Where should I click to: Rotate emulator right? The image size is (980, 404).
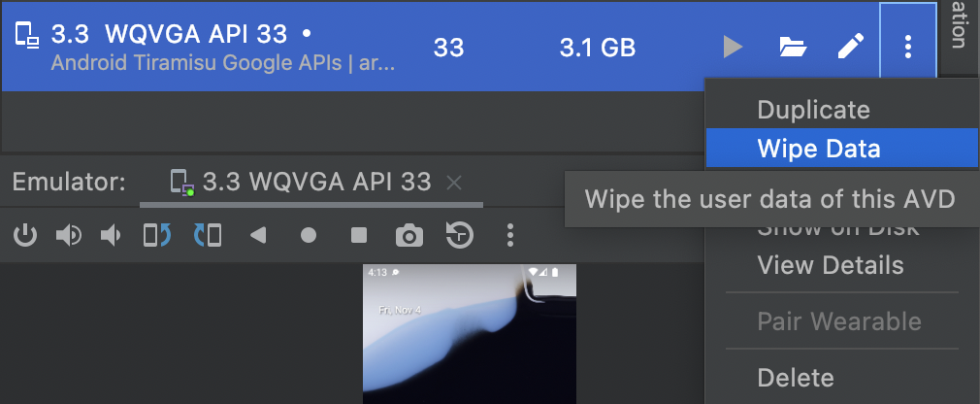pos(208,235)
